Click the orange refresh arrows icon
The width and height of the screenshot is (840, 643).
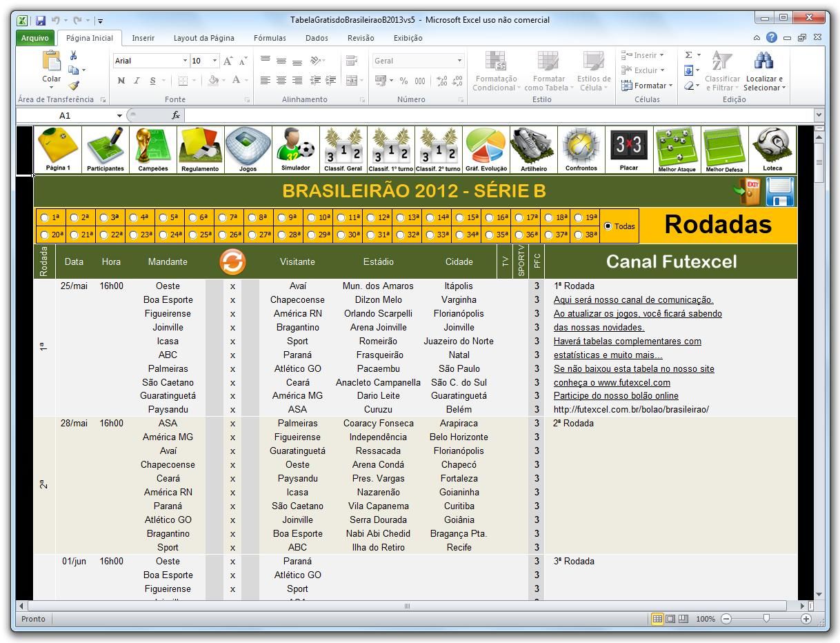coord(232,261)
